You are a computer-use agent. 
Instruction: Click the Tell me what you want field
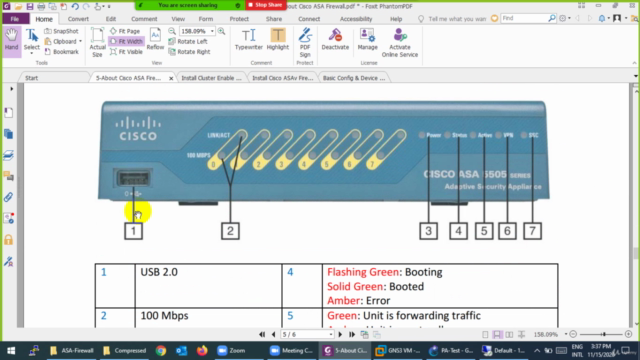457,19
